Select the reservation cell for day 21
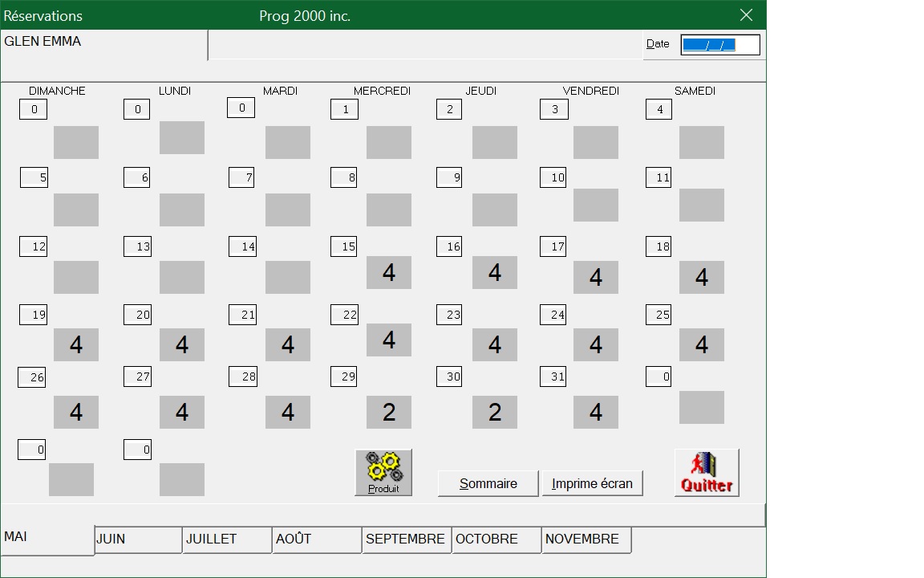 tap(288, 344)
